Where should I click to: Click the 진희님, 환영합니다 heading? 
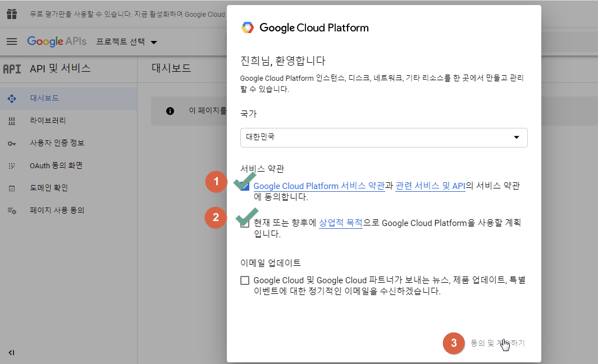click(x=282, y=61)
